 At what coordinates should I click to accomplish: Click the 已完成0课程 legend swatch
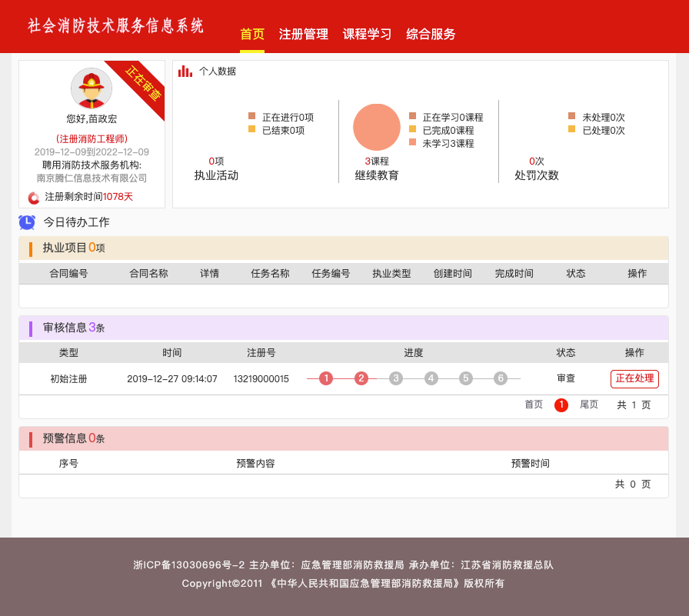pyautogui.click(x=413, y=129)
